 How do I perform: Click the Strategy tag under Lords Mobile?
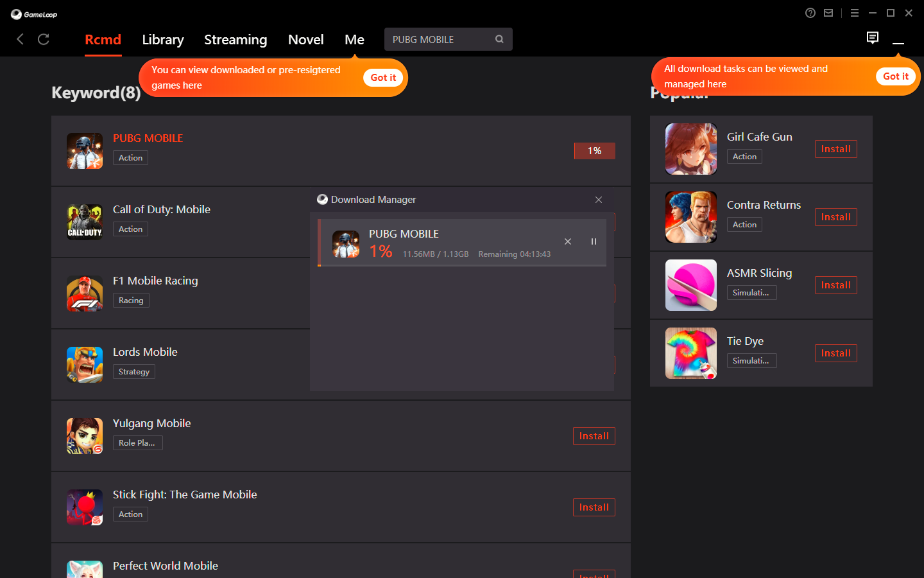[x=134, y=372]
